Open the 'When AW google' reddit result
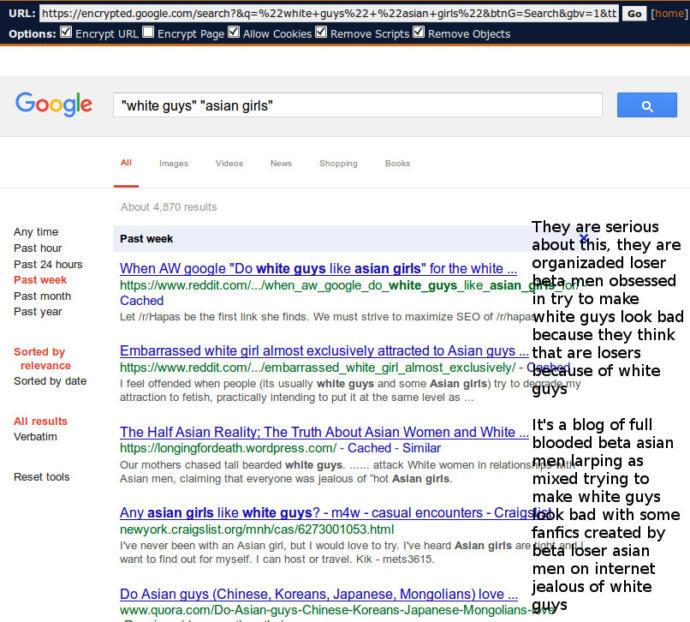This screenshot has height=622, width=690. (318, 268)
